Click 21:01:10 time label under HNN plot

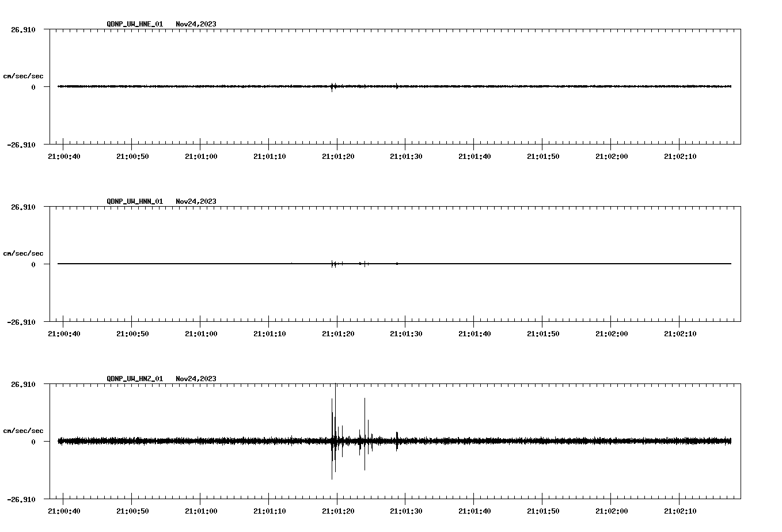[269, 334]
